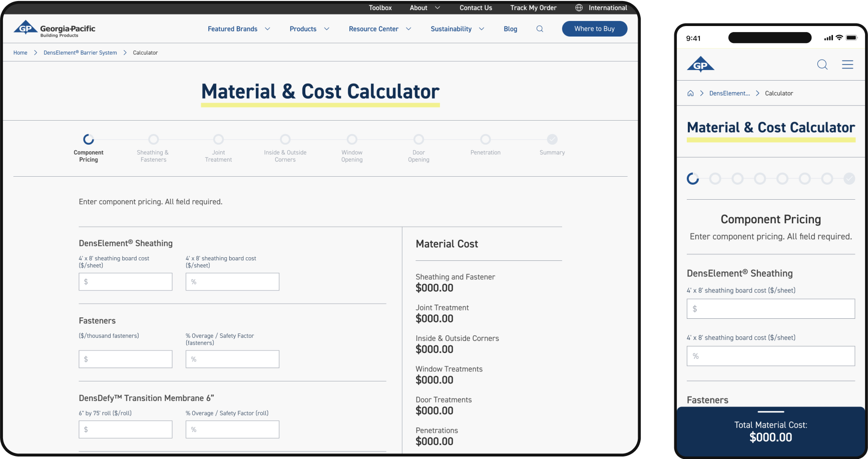Tap mobile sheathing percent field

[771, 356]
